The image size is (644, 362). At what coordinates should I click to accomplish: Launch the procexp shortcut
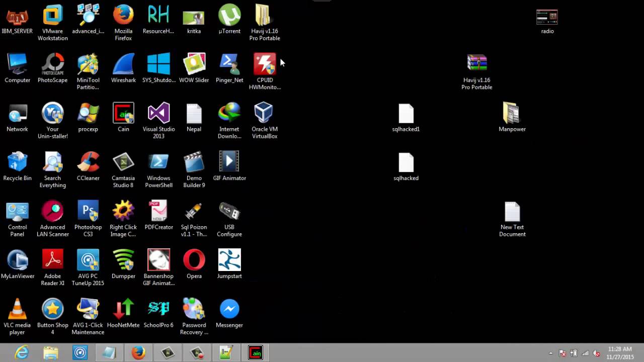pos(88,118)
